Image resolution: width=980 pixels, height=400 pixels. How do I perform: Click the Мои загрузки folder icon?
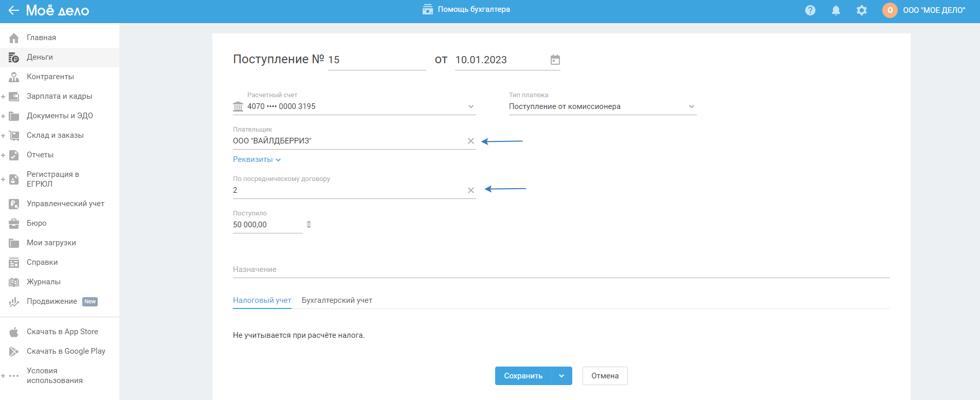click(14, 243)
